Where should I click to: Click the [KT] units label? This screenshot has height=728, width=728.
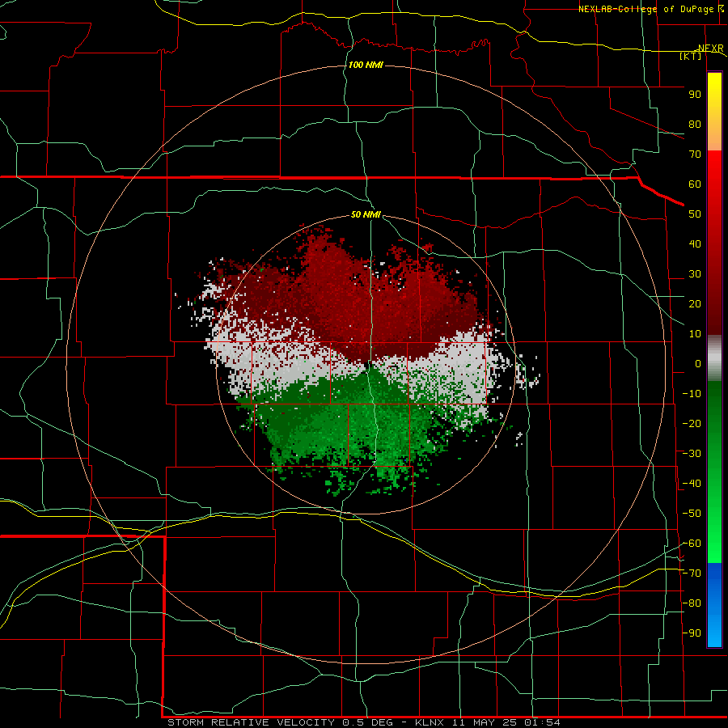[691, 56]
